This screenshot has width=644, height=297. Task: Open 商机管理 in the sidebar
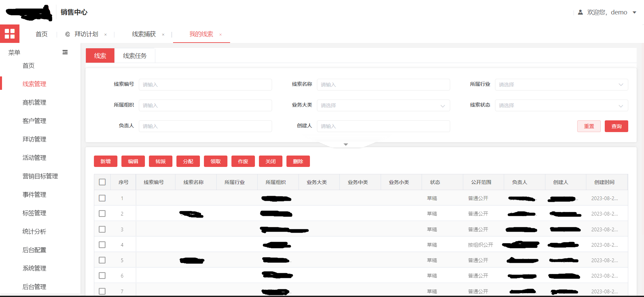click(34, 102)
